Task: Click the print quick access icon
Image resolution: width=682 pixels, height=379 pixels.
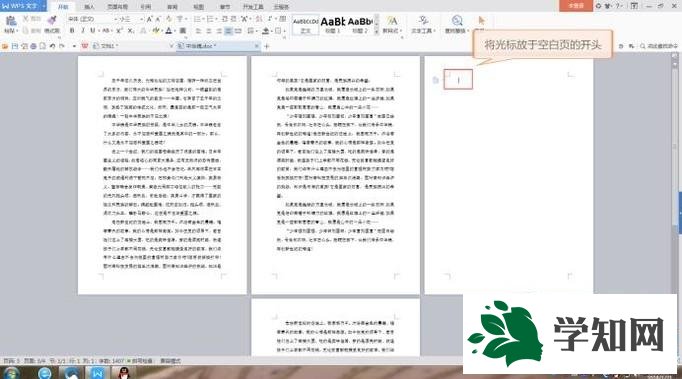Action: pos(33,46)
